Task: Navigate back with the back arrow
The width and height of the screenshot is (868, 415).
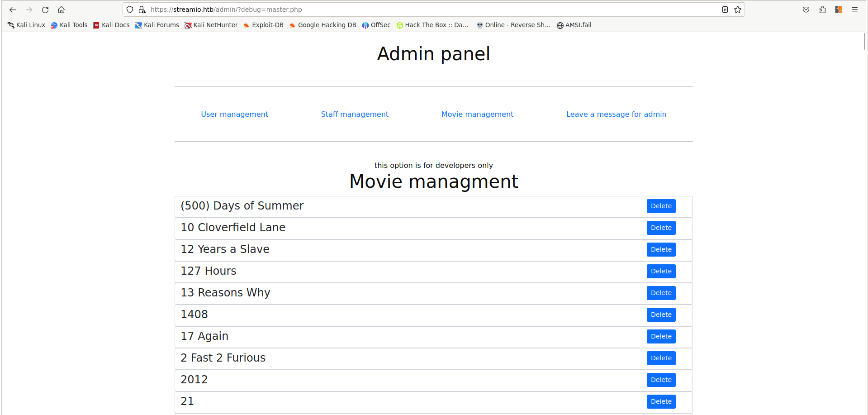Action: coord(12,10)
